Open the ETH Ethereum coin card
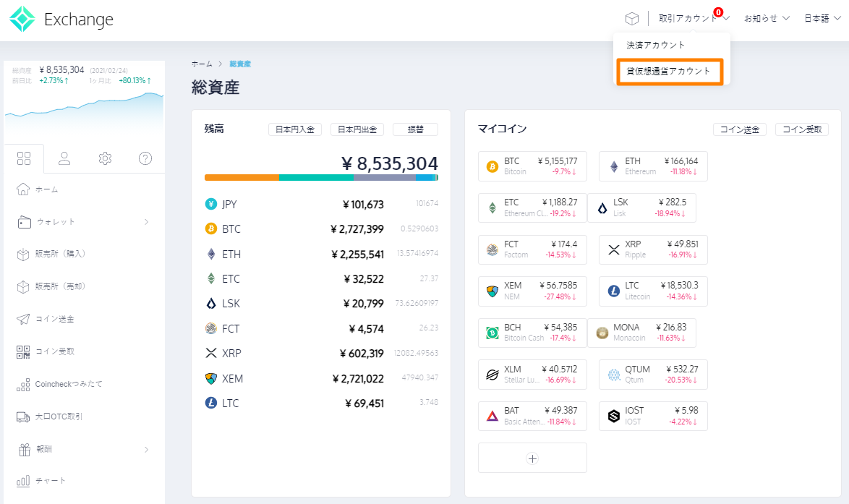 (x=653, y=166)
